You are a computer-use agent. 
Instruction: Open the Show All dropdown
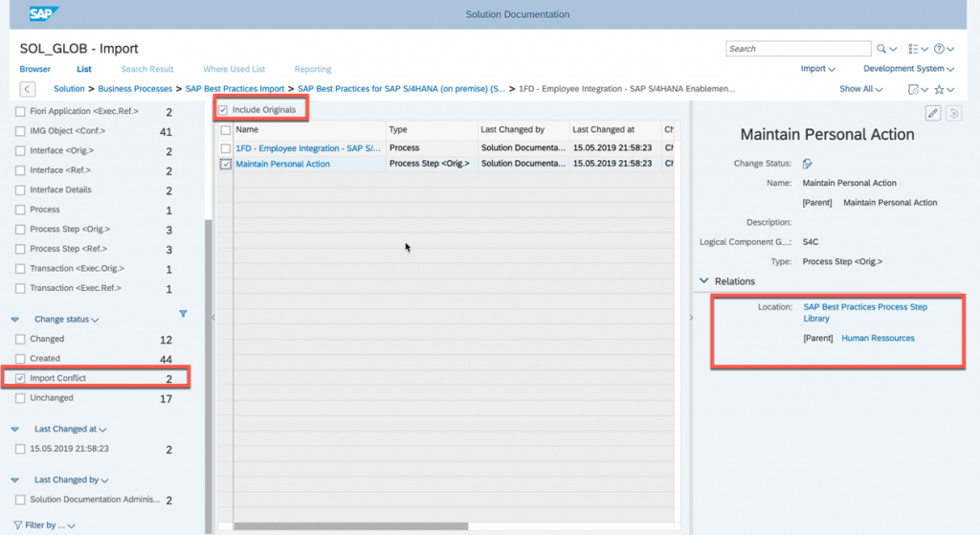coord(860,89)
